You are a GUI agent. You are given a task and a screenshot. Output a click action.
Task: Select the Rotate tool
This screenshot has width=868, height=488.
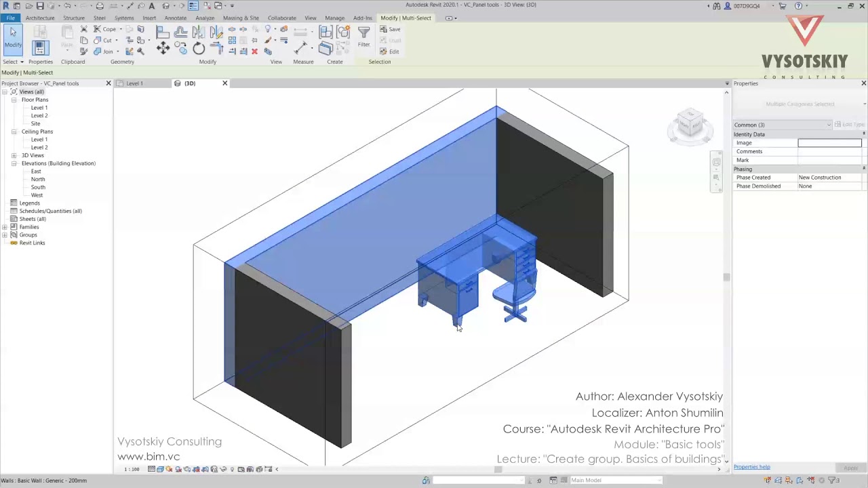click(199, 47)
